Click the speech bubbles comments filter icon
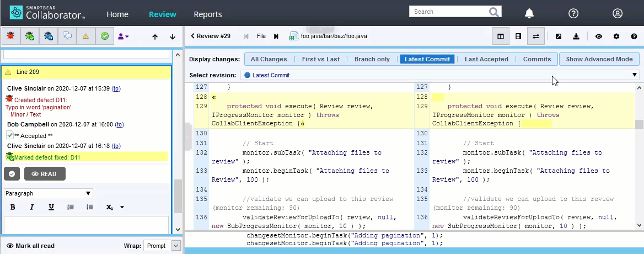 (67, 36)
